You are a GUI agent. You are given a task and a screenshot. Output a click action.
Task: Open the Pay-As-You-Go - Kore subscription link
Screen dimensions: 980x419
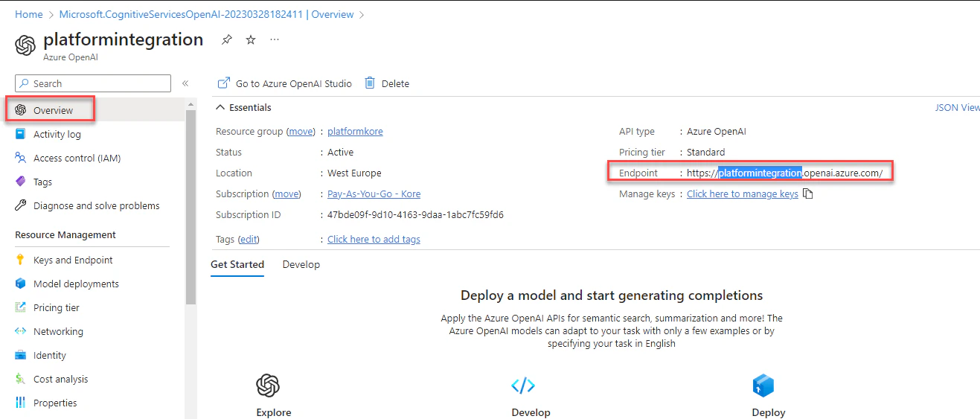[374, 193]
